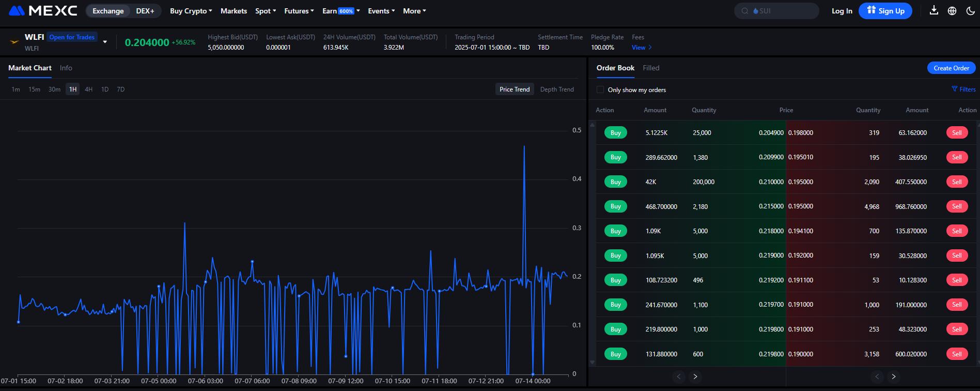Switch to the Info tab
This screenshot has height=391, width=980.
(x=66, y=68)
